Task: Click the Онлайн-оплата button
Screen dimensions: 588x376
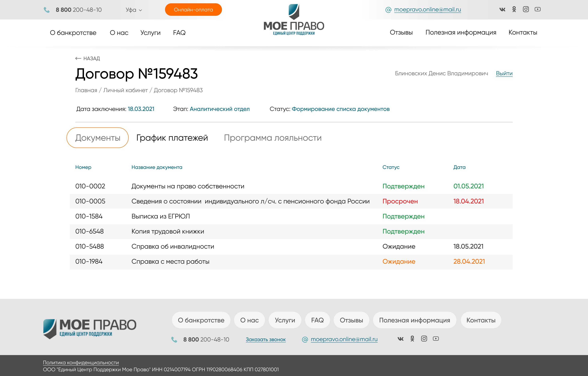Action: 193,10
